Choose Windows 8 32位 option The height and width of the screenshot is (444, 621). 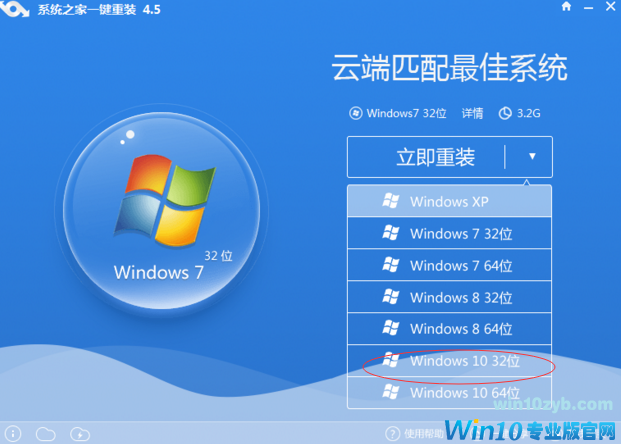pos(450,297)
